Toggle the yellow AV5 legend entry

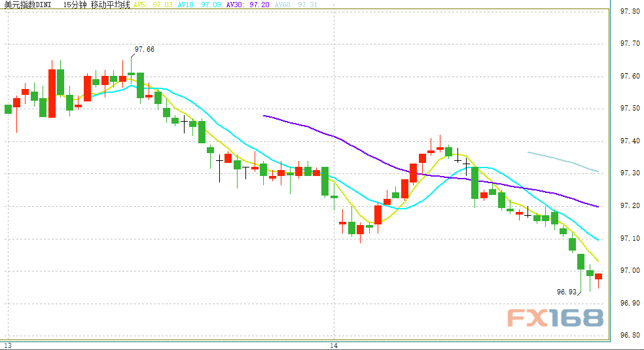pyautogui.click(x=153, y=5)
